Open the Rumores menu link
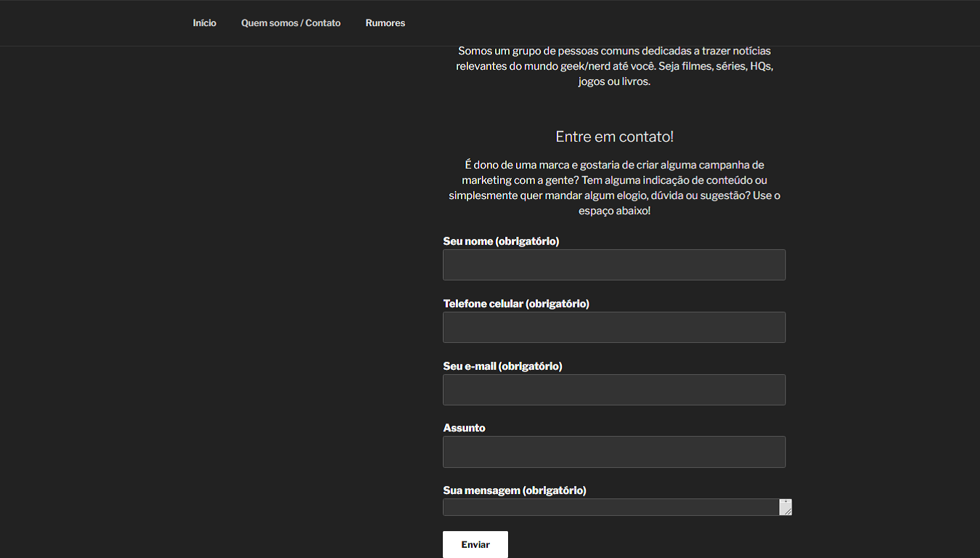 coord(385,23)
